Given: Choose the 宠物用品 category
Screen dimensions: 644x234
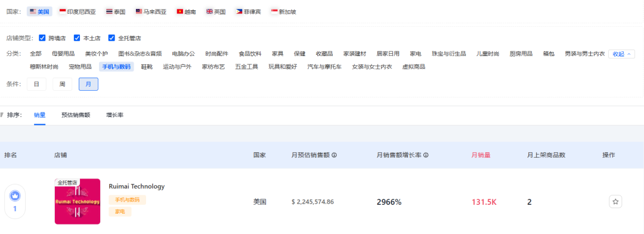Looking at the screenshot, I should pyautogui.click(x=80, y=67).
